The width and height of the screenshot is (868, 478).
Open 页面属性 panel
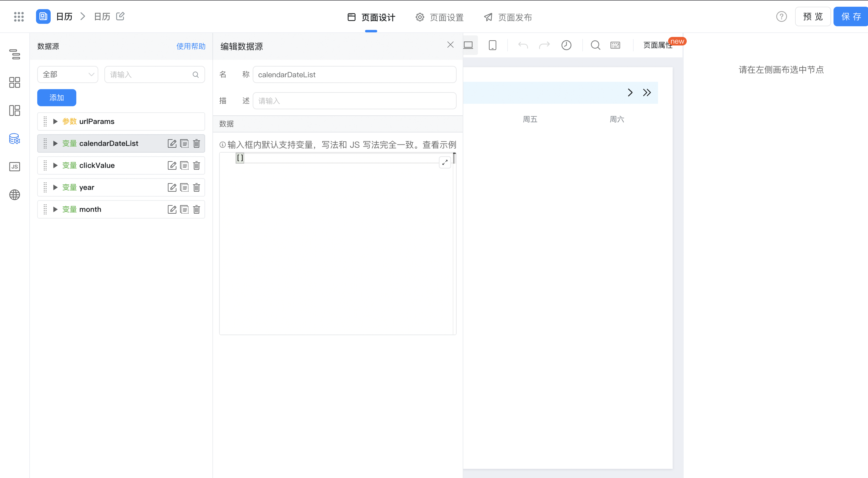click(658, 45)
